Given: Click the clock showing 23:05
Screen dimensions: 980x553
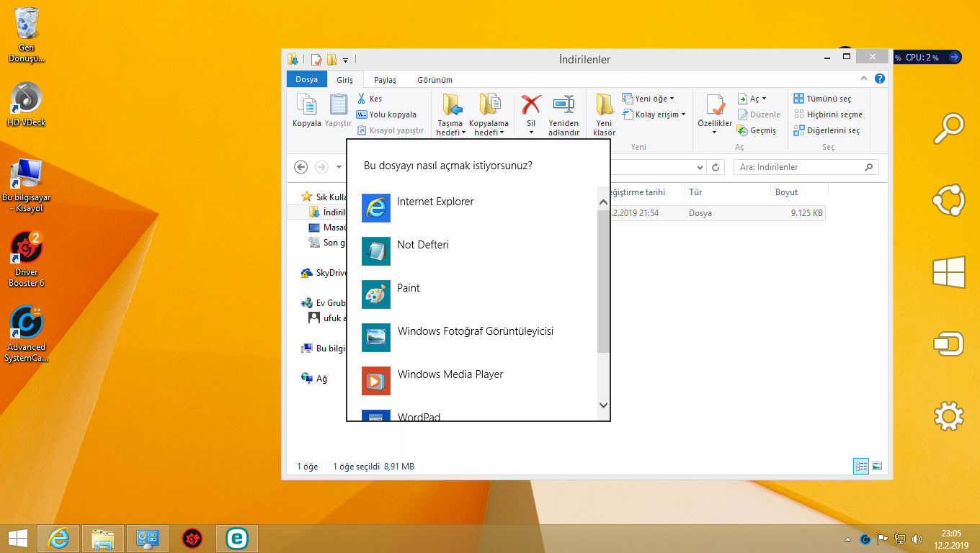Looking at the screenshot, I should click(x=951, y=534).
